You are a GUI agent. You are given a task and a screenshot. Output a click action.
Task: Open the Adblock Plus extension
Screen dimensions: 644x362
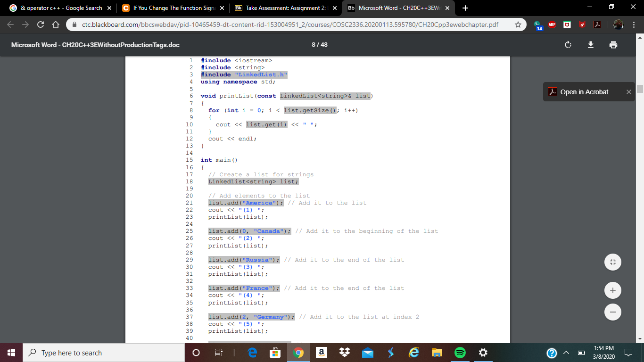552,25
